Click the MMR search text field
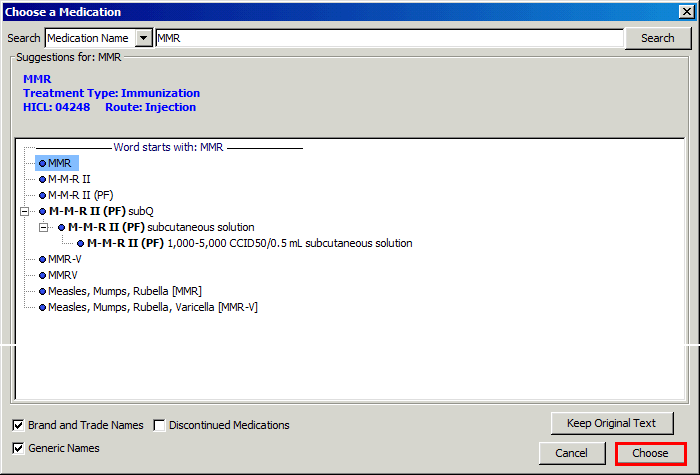Screen dimensions: 700x475 click(389, 38)
